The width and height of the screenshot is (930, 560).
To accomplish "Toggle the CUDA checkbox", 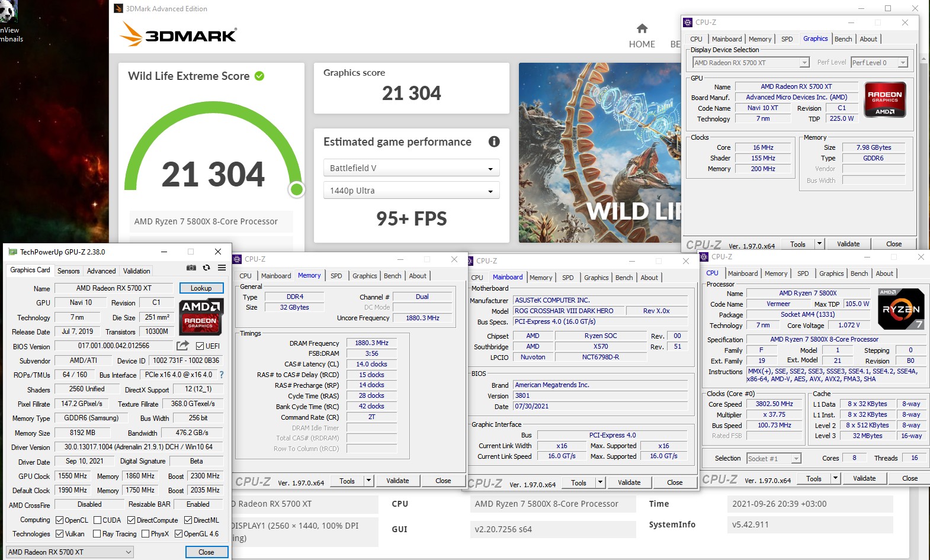I will 97,520.
